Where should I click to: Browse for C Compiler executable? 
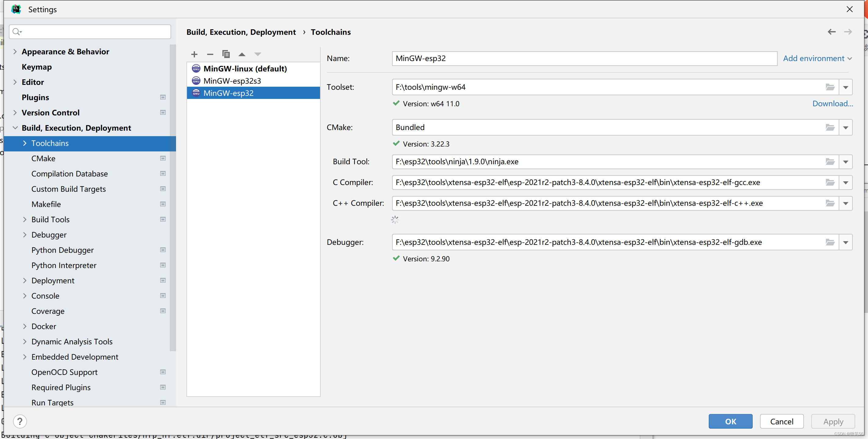[830, 183]
